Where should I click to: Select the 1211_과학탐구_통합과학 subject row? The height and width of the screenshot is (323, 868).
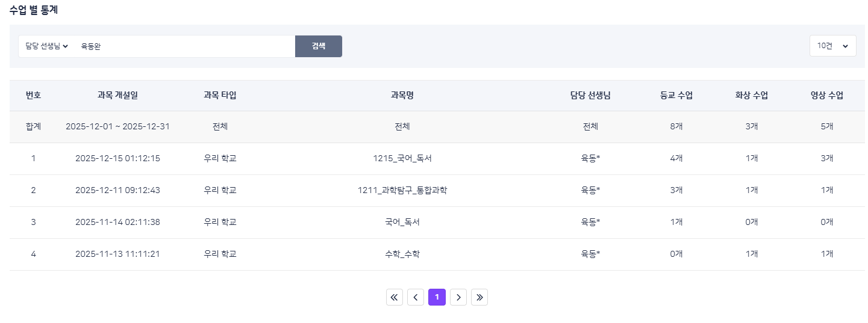click(x=402, y=191)
